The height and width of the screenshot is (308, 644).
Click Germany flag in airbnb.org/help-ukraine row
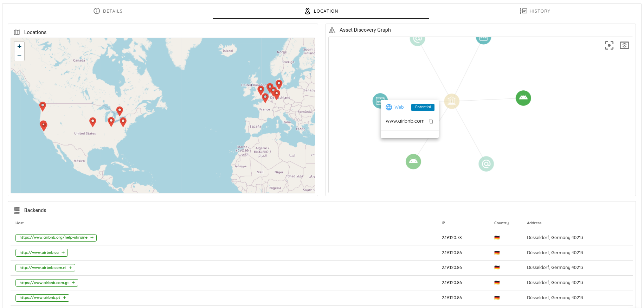497,238
